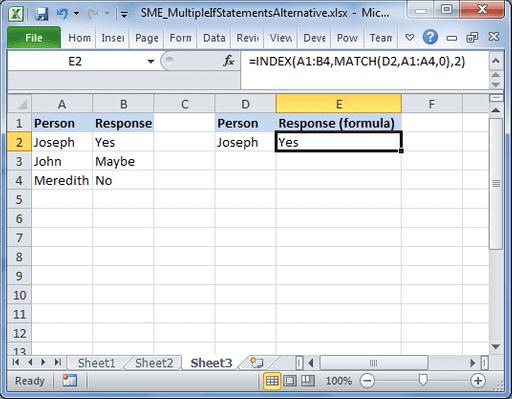512x399 pixels.
Task: Switch to Sheet2 tab
Action: pos(154,363)
